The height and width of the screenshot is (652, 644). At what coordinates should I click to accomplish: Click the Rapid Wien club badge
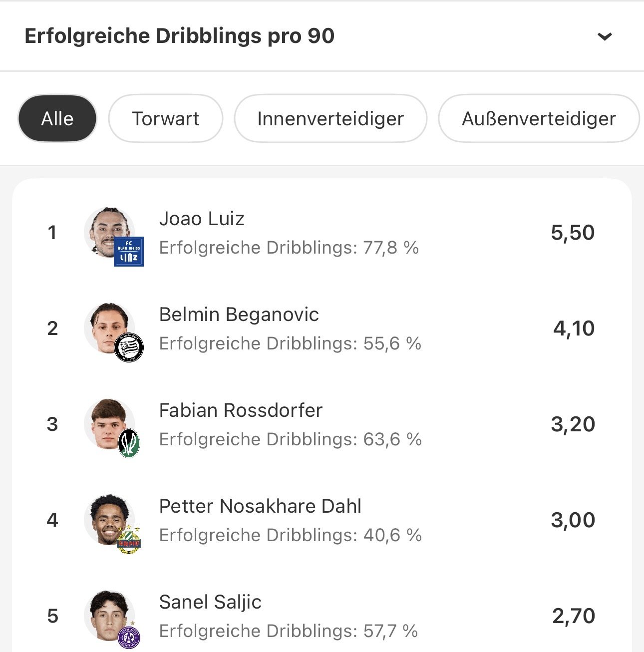129,540
